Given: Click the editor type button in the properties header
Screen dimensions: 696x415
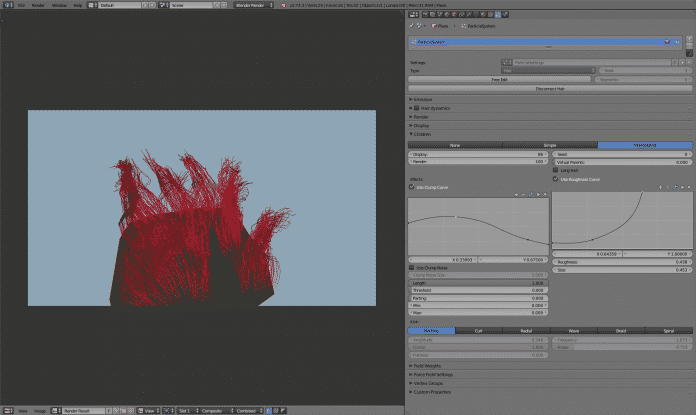Looking at the screenshot, I should click(415, 15).
